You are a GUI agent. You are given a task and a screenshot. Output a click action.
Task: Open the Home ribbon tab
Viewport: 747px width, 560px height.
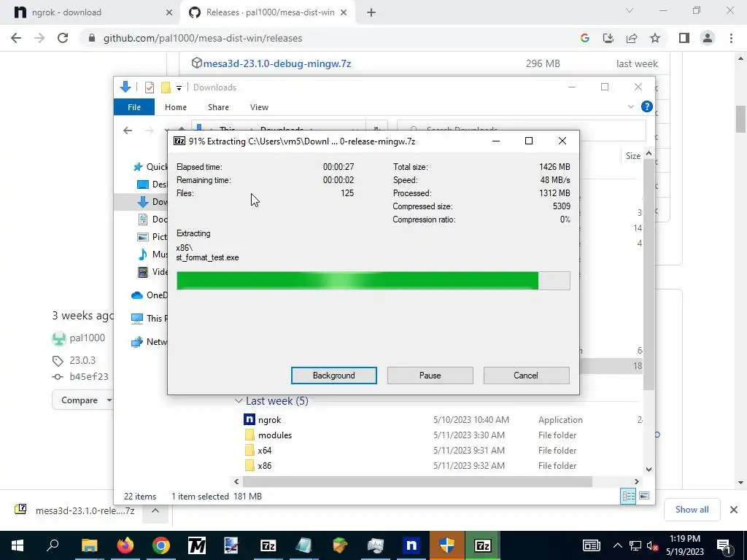tap(175, 107)
